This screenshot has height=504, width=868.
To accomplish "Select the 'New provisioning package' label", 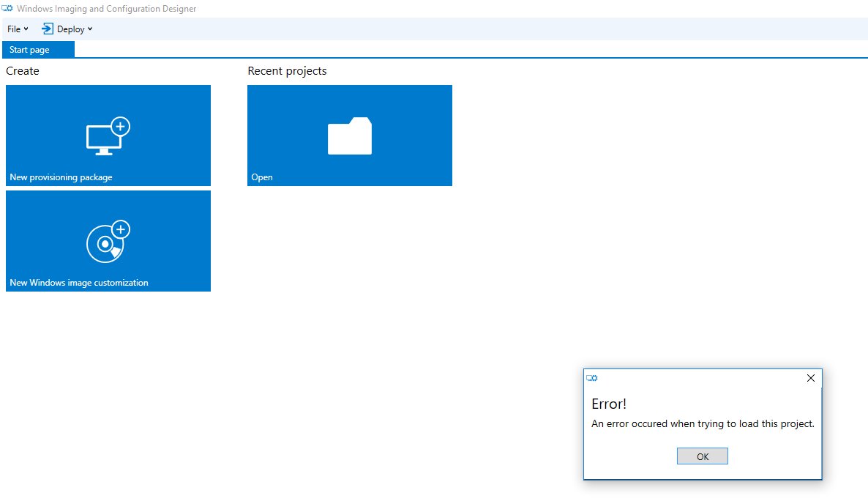I will 61,177.
